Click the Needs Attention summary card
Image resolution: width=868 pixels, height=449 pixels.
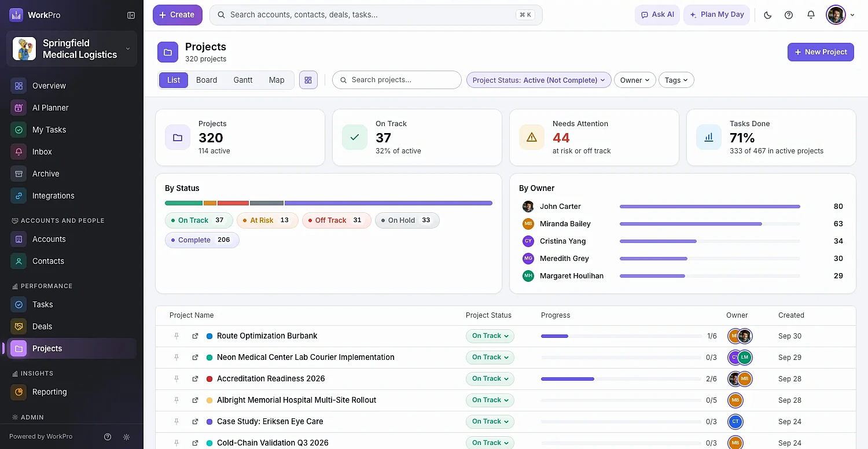(x=594, y=138)
